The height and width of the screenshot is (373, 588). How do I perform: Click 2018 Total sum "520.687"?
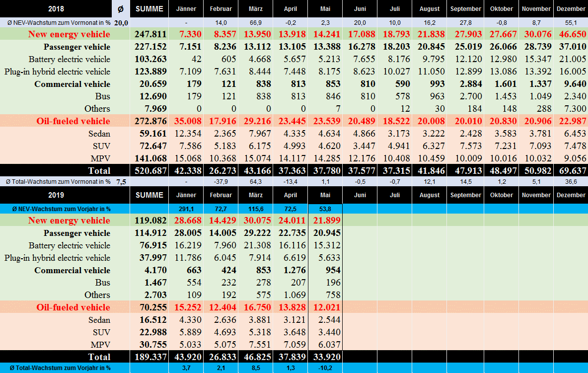(x=150, y=170)
